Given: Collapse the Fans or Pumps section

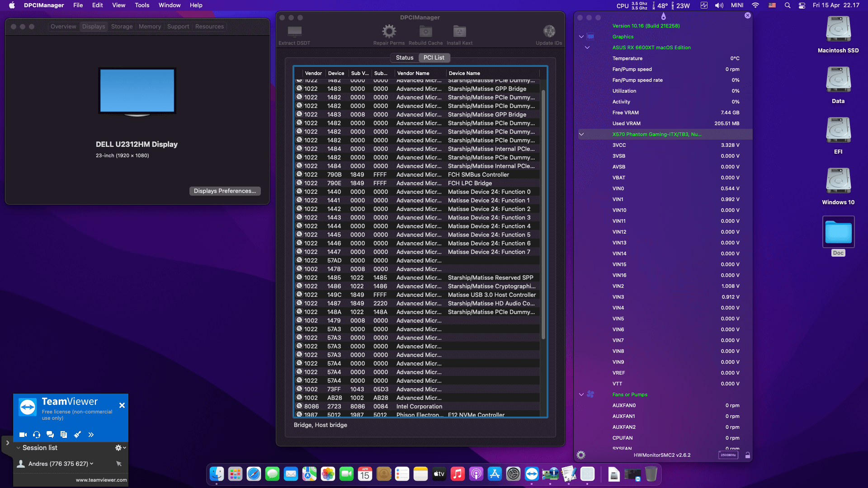Looking at the screenshot, I should (x=581, y=394).
